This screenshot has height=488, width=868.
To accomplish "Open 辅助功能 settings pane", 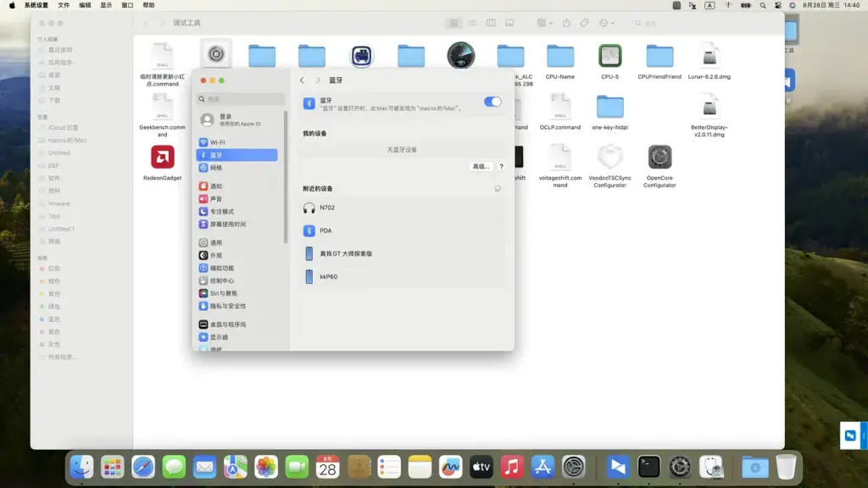I will pyautogui.click(x=237, y=269).
